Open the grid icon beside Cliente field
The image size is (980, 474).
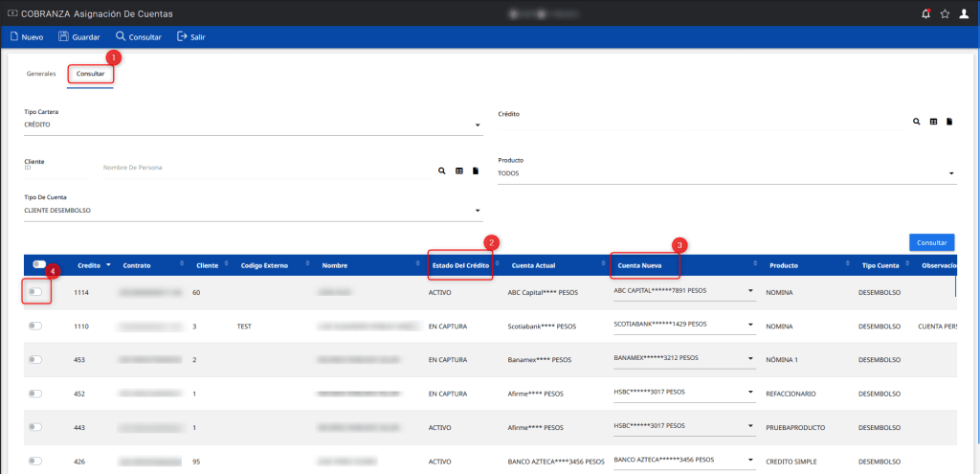coord(459,170)
